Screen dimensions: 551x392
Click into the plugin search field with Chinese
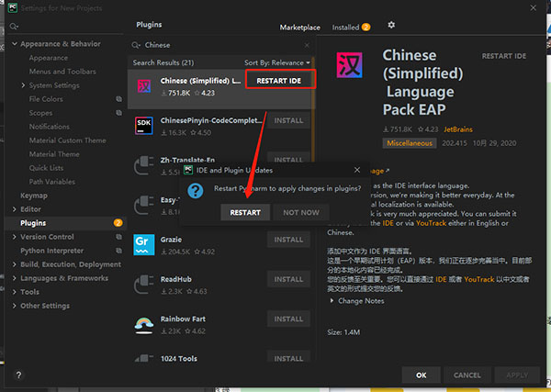coord(221,45)
